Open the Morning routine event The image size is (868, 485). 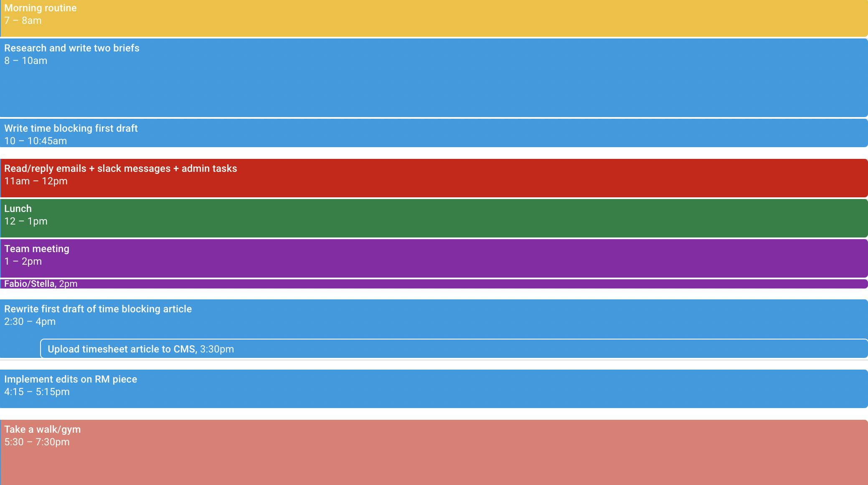pos(434,18)
